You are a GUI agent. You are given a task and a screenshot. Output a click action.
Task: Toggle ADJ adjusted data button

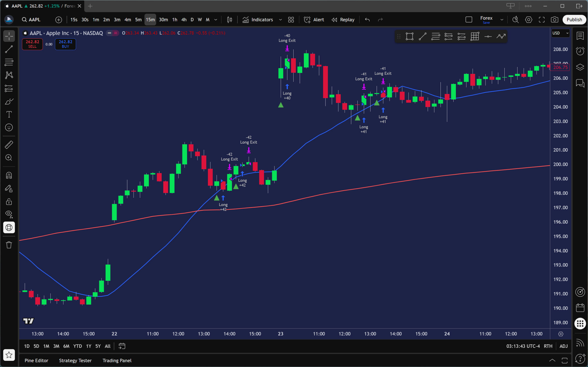tap(563, 346)
